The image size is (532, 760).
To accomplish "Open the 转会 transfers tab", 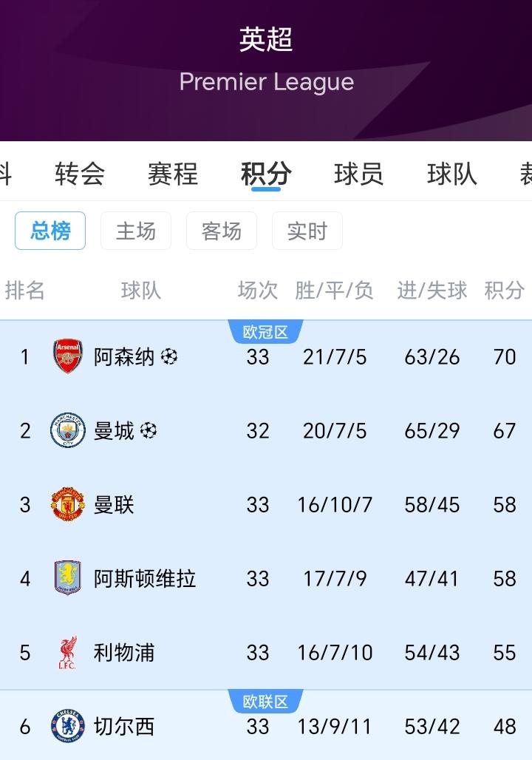I will point(80,174).
